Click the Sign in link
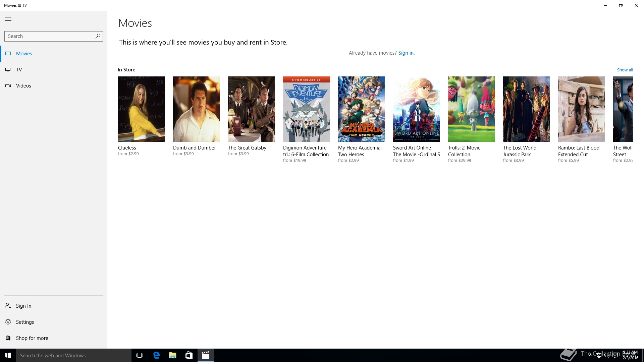This screenshot has width=644, height=362. 406,53
